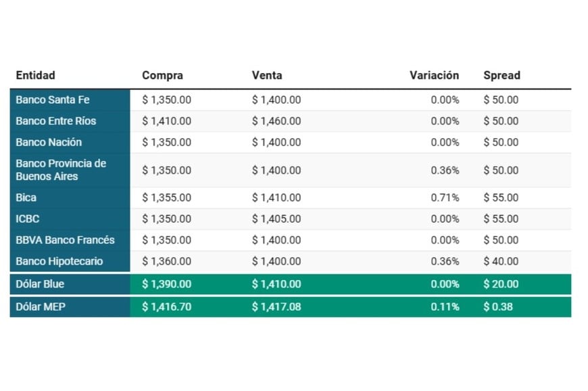Select the Spread column header

(x=501, y=76)
